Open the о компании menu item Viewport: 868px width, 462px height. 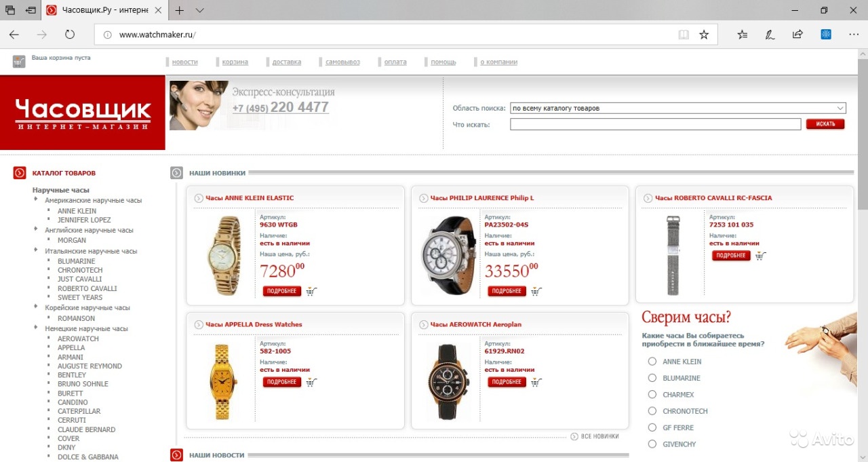[499, 62]
